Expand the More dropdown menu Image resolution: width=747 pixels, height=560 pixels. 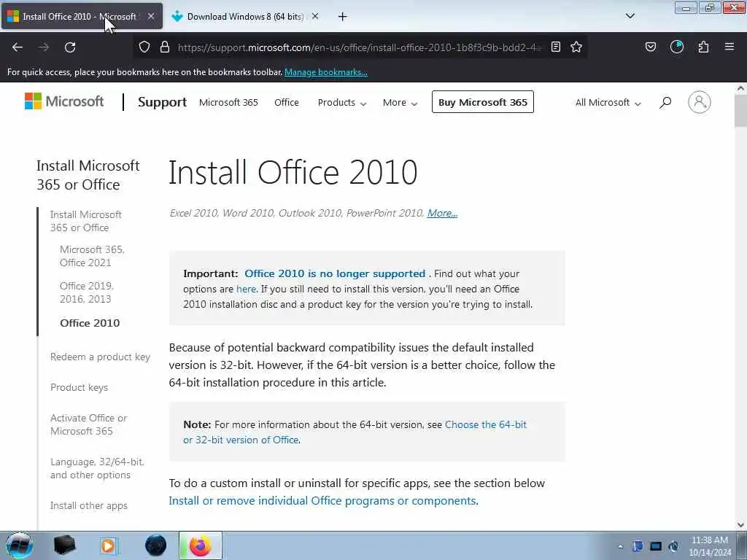pyautogui.click(x=400, y=102)
